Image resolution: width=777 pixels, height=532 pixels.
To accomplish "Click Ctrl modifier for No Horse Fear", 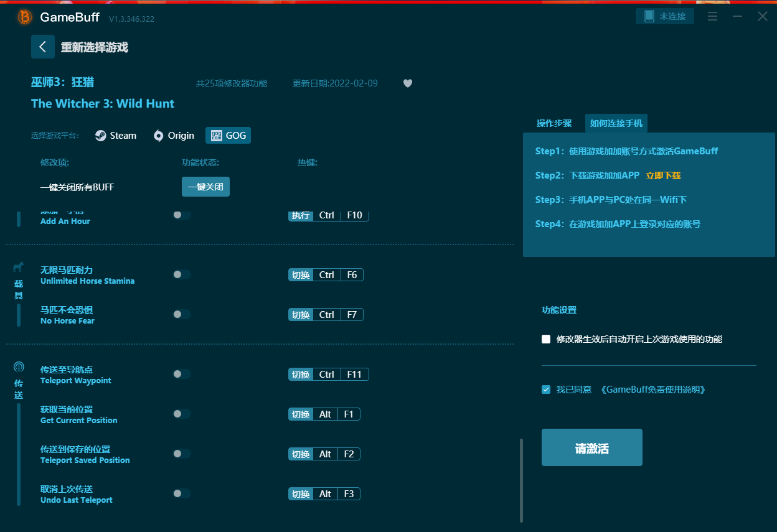I will click(x=327, y=314).
